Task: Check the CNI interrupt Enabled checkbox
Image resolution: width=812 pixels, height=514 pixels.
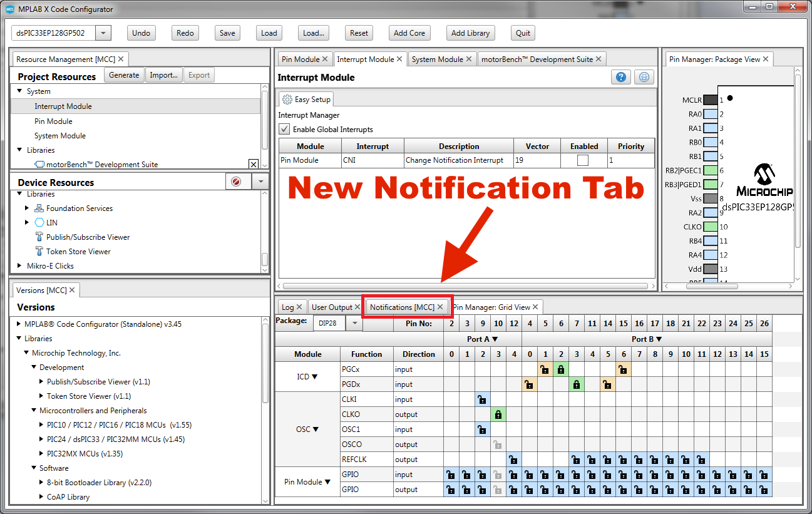Action: 583,160
